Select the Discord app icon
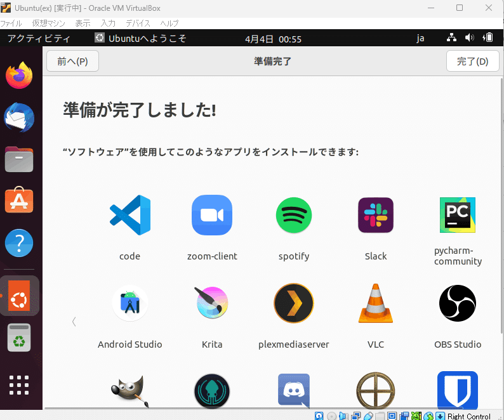Image resolution: width=504 pixels, height=420 pixels. (x=294, y=391)
